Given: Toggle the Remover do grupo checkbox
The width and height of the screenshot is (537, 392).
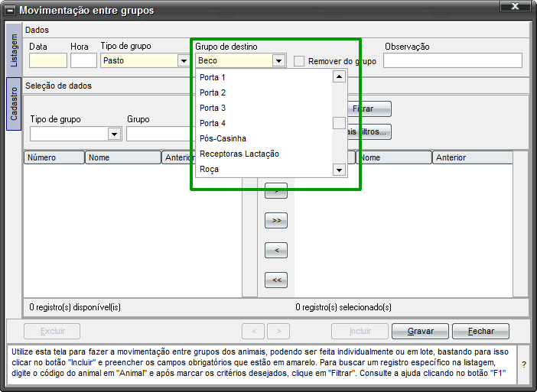Looking at the screenshot, I should (299, 61).
